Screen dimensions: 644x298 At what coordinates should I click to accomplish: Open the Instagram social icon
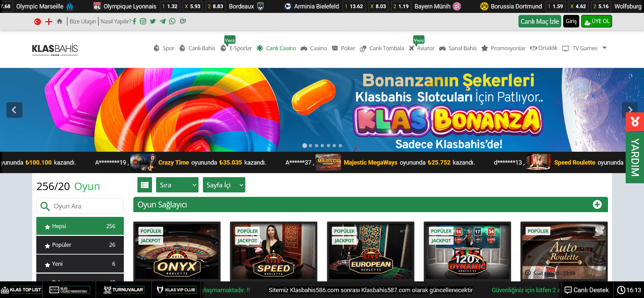(x=143, y=21)
